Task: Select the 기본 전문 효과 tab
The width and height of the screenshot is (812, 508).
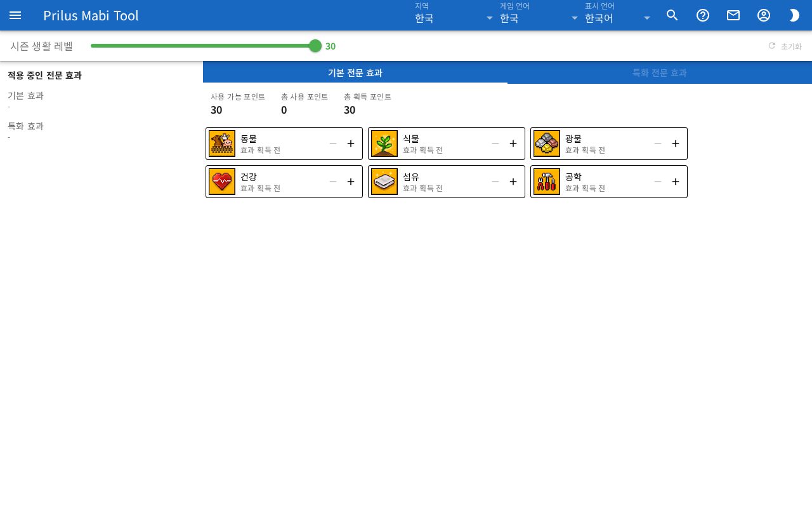Action: click(x=355, y=72)
